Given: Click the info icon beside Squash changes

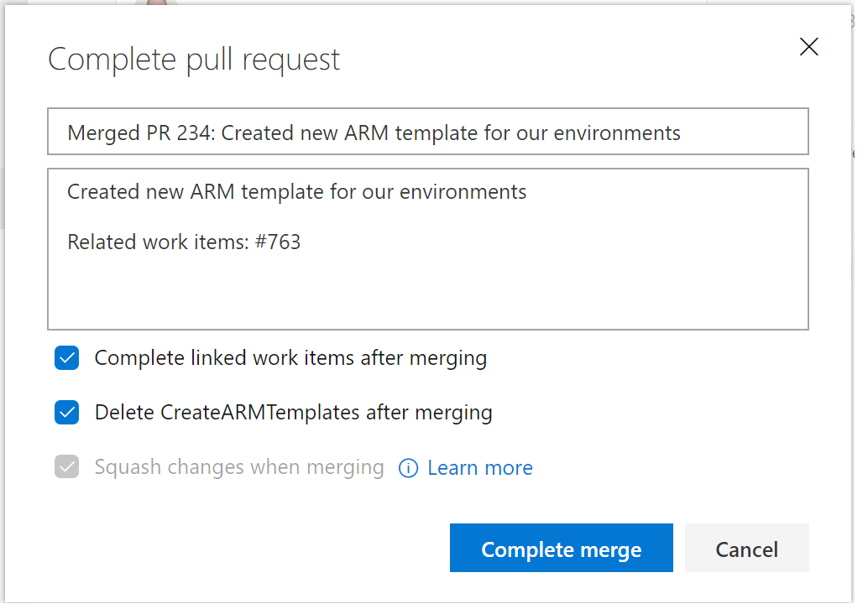Looking at the screenshot, I should point(408,468).
